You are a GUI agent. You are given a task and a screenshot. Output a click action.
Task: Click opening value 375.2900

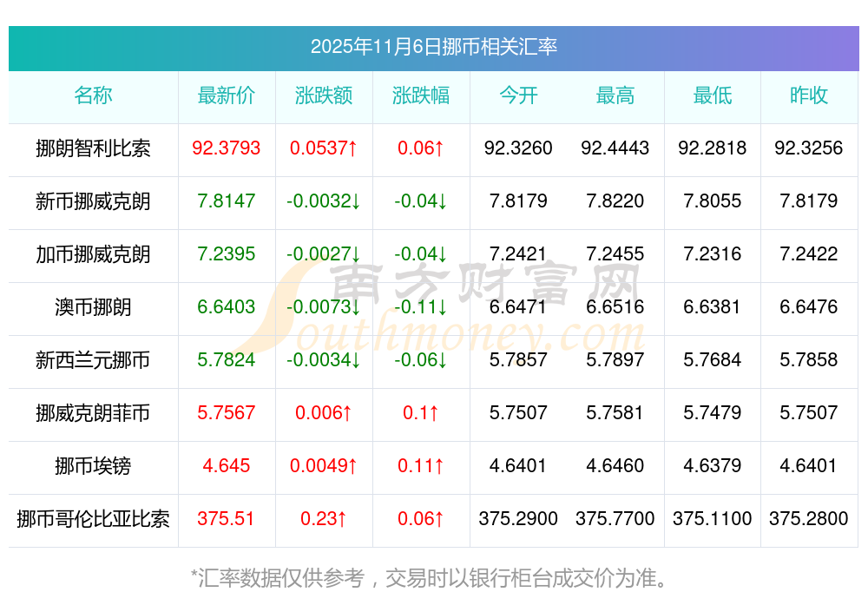[x=518, y=519]
